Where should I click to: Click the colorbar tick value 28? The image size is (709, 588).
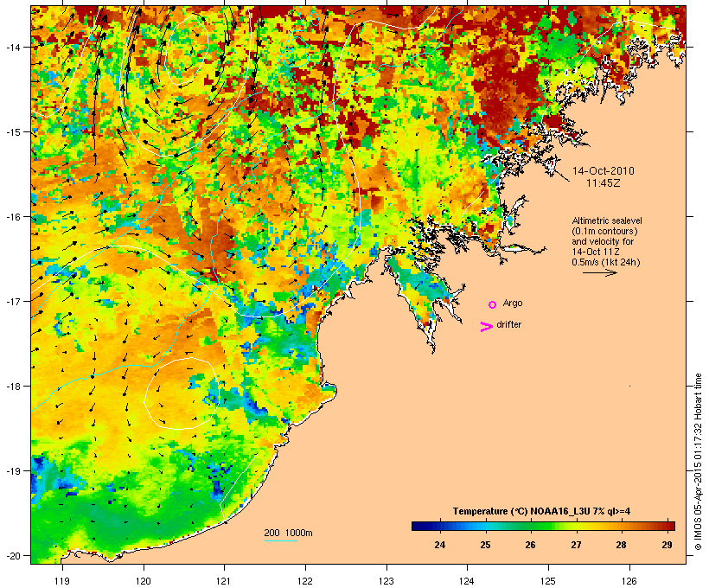pyautogui.click(x=622, y=545)
